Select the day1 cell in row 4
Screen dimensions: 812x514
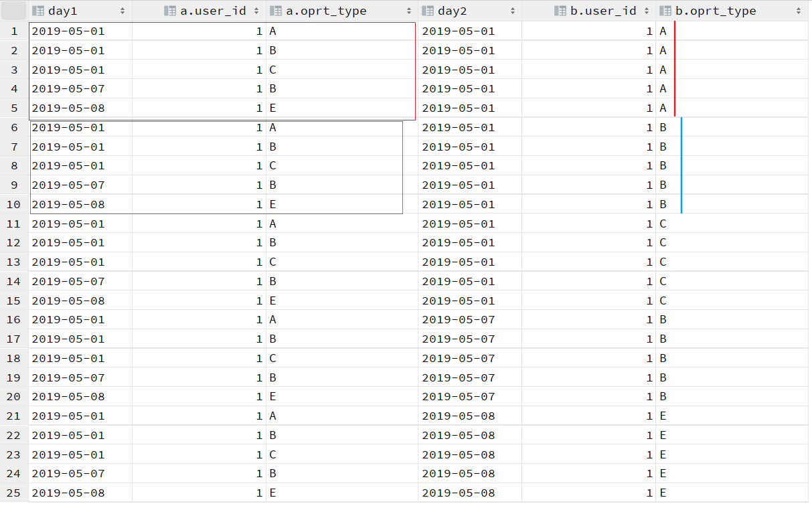80,89
